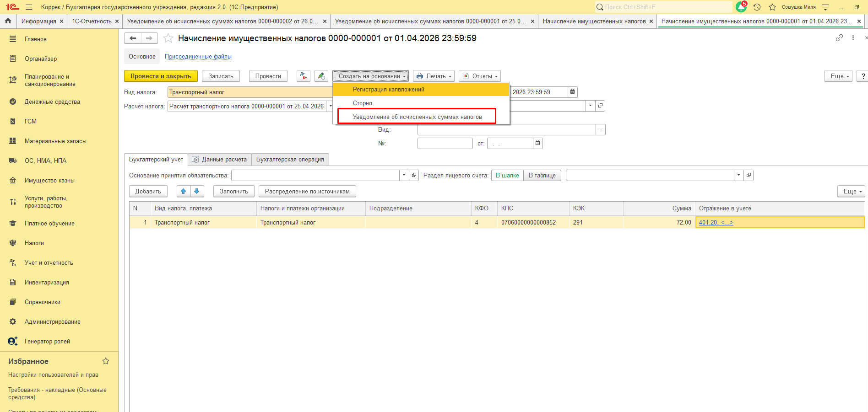Expand Основание принятия обязательства dropdown arrow

pos(404,175)
